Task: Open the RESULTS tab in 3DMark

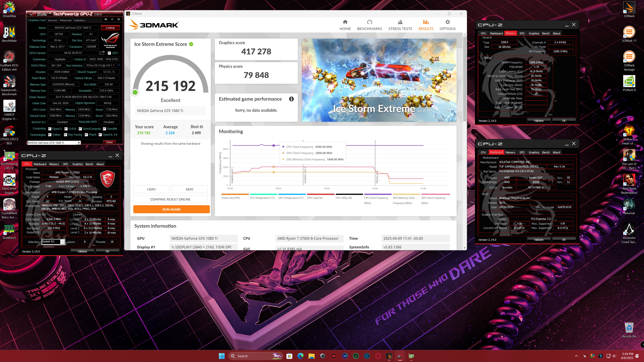Action: [426, 25]
